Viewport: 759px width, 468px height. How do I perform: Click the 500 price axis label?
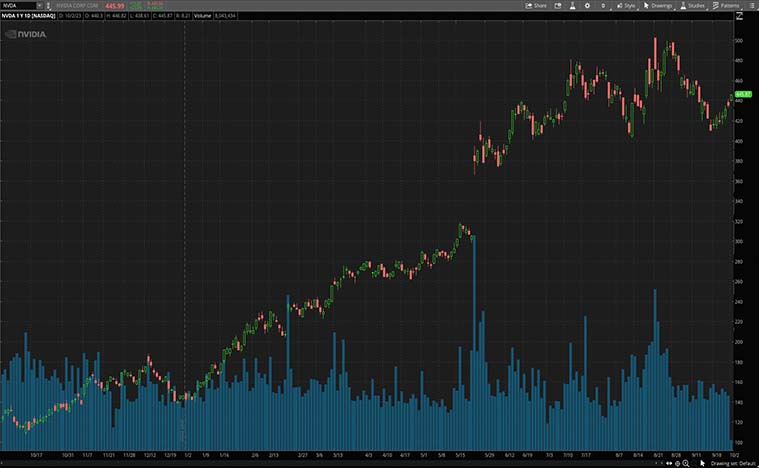pos(739,41)
